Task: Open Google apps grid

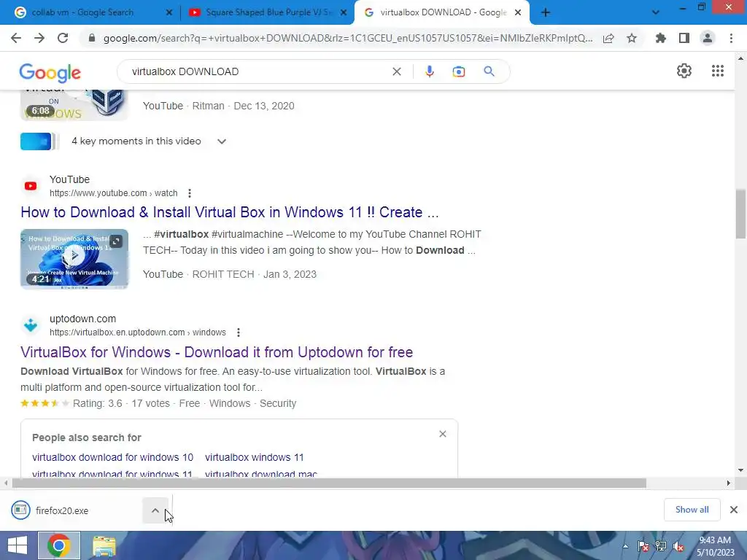Action: [x=718, y=71]
